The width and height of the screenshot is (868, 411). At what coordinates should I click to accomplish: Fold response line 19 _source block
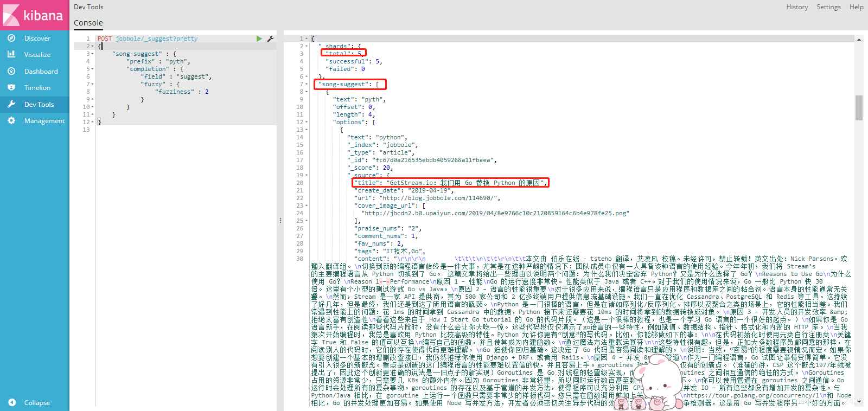click(308, 175)
